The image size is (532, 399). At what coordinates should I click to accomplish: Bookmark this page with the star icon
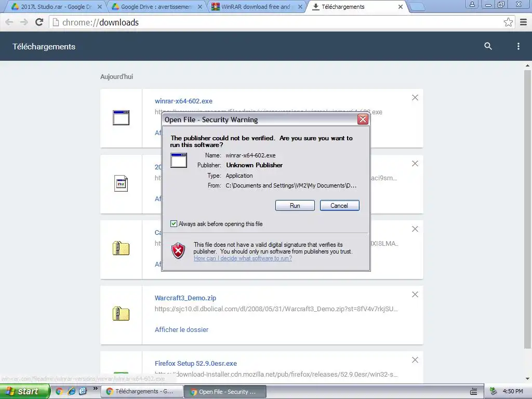tap(508, 22)
